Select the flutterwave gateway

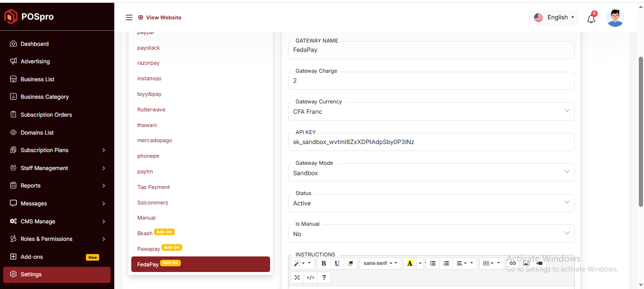151,110
